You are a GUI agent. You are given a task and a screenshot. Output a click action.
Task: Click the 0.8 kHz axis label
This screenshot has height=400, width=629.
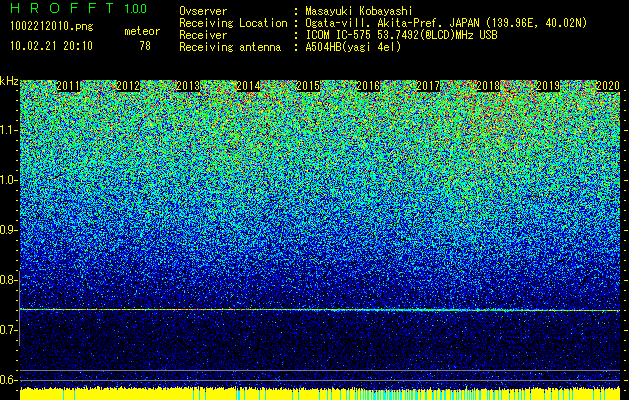click(x=9, y=280)
